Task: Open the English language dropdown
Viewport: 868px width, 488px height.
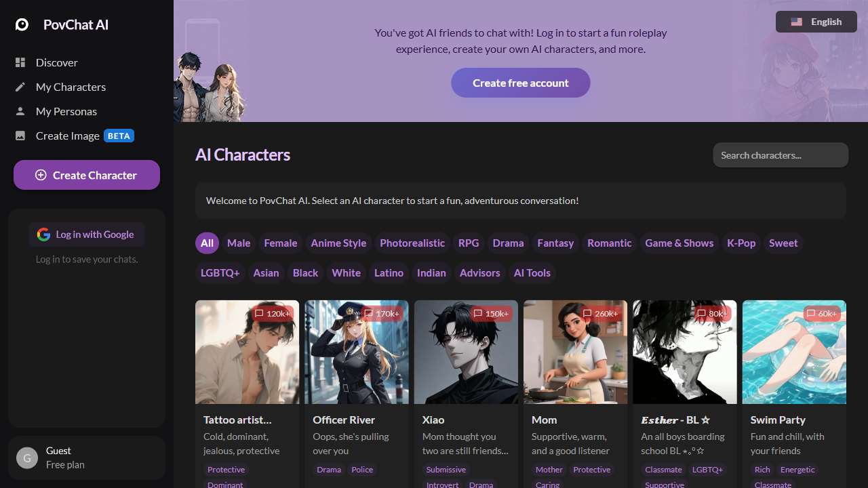Action: pyautogui.click(x=816, y=21)
